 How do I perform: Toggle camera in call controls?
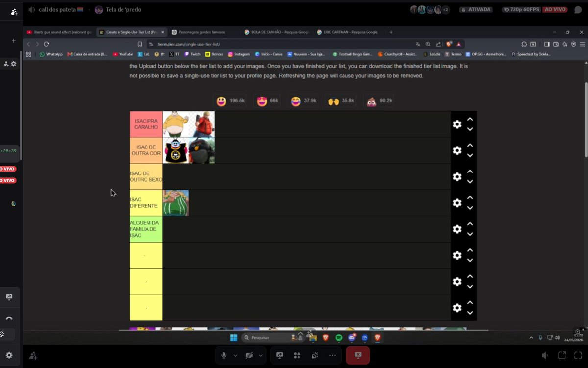[x=249, y=355]
